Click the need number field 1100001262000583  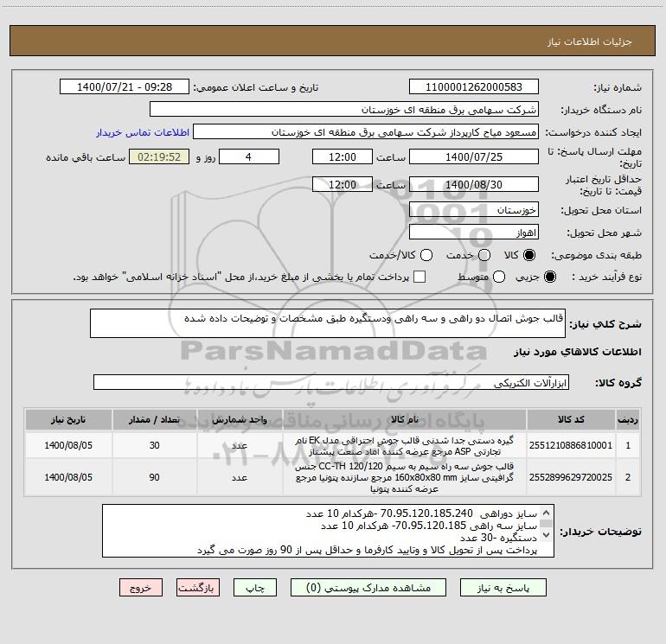(x=474, y=87)
